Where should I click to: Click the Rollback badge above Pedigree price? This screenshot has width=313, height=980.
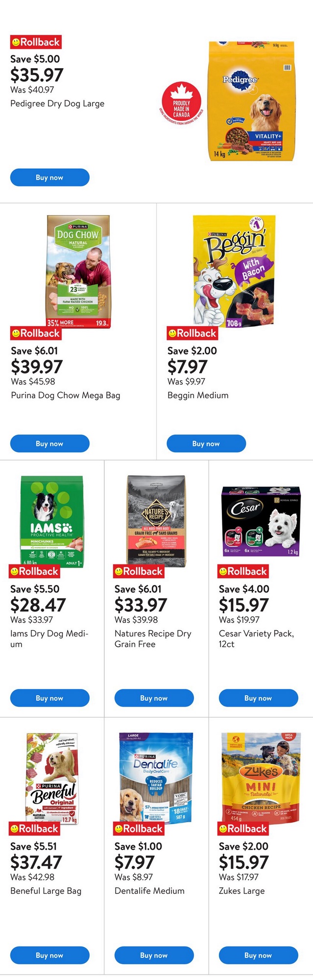point(36,42)
